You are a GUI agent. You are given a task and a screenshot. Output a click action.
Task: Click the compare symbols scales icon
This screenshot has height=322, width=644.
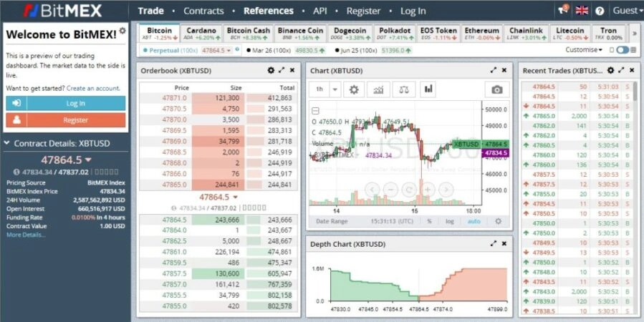pos(404,89)
